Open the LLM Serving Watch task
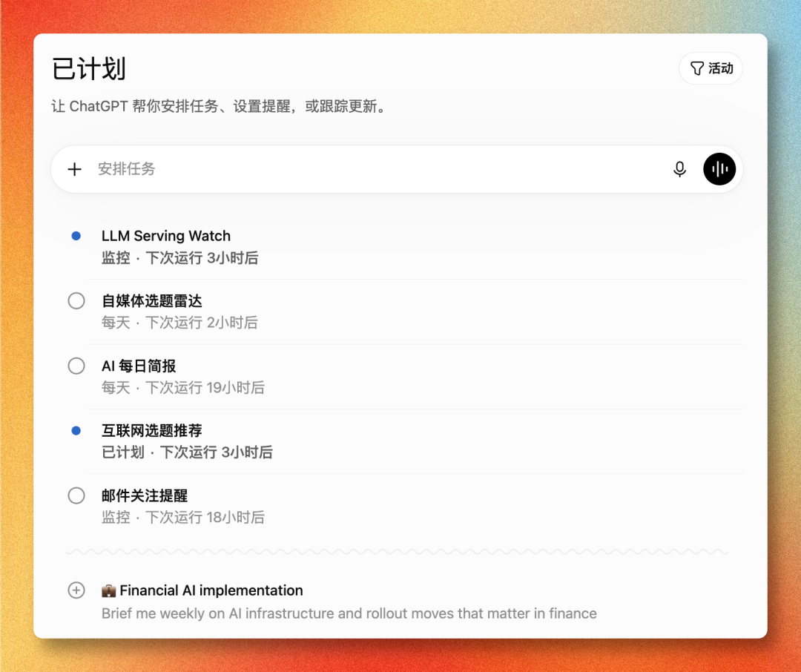 coord(166,236)
